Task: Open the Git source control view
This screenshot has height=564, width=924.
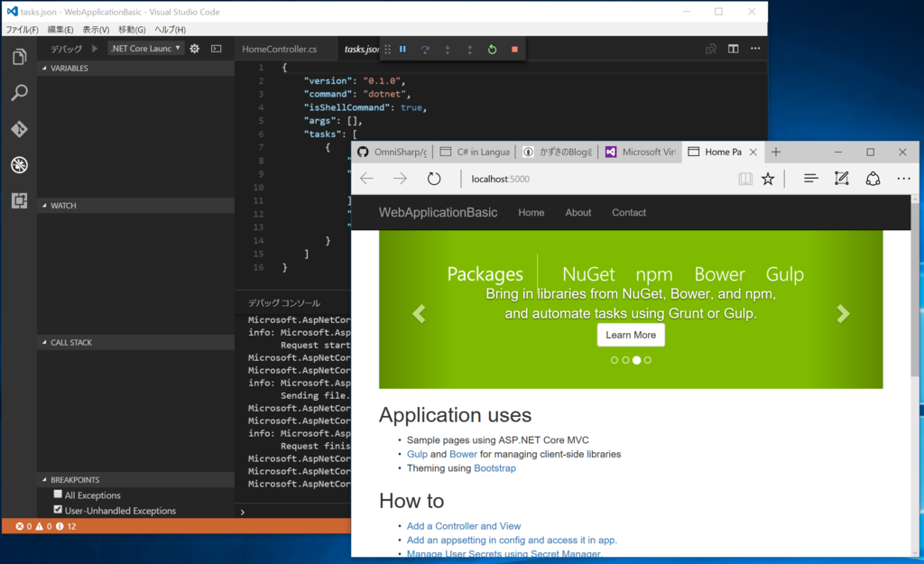Action: point(19,129)
